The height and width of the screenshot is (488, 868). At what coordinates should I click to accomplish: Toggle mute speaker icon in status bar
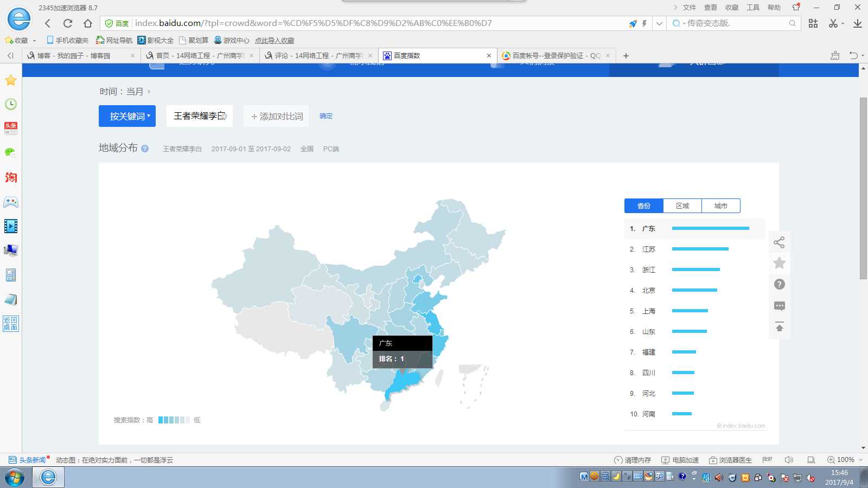[789, 460]
